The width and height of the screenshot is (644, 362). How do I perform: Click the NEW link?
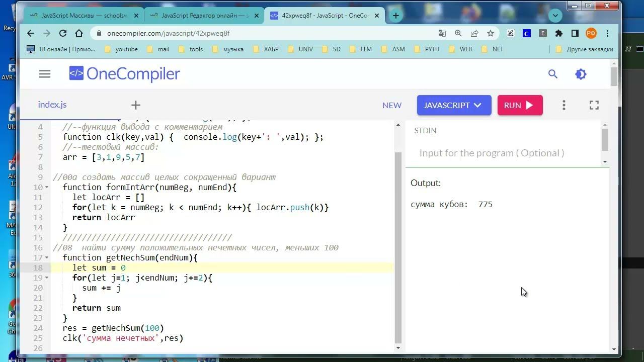[392, 105]
